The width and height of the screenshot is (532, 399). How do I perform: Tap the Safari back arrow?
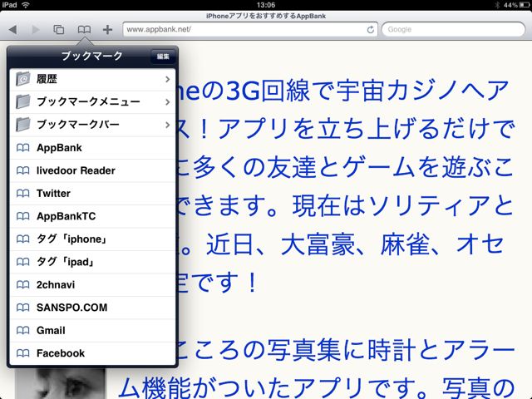point(13,30)
